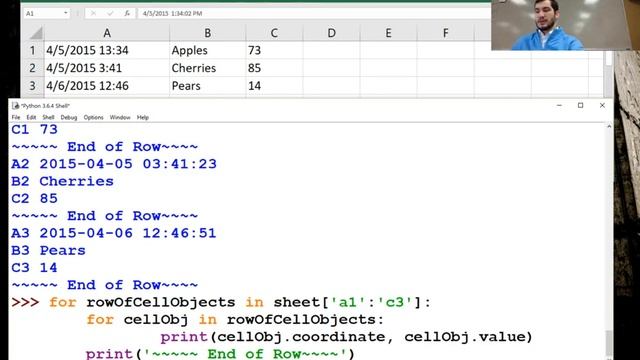
Task: Minimize the Python Shell window
Action: [x=559, y=105]
